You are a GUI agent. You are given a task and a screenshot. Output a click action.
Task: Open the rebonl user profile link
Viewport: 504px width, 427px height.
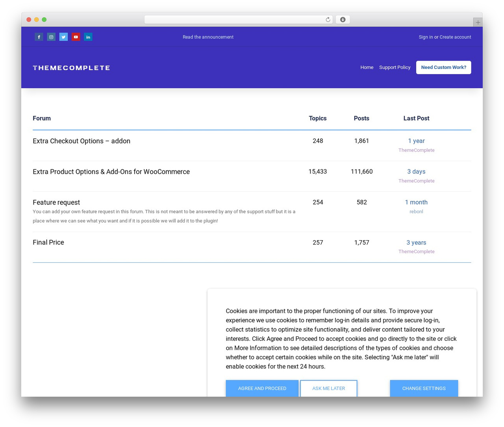[x=416, y=212]
